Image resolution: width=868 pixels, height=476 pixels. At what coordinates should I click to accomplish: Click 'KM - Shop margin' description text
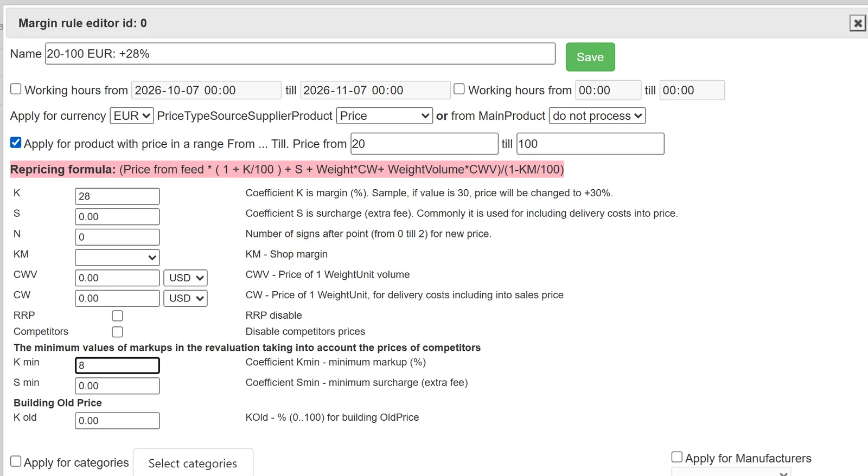(x=286, y=254)
